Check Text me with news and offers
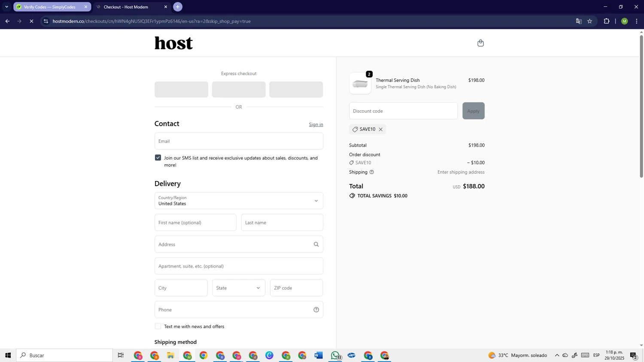Screen dimensions: 644x362 pos(158,326)
